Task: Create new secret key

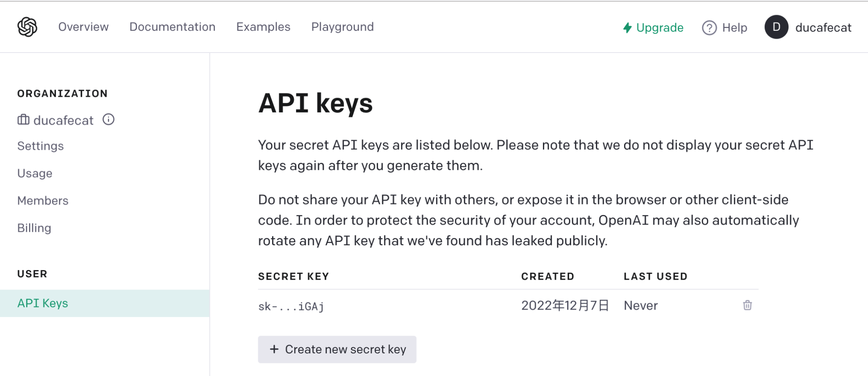Action: coord(337,350)
